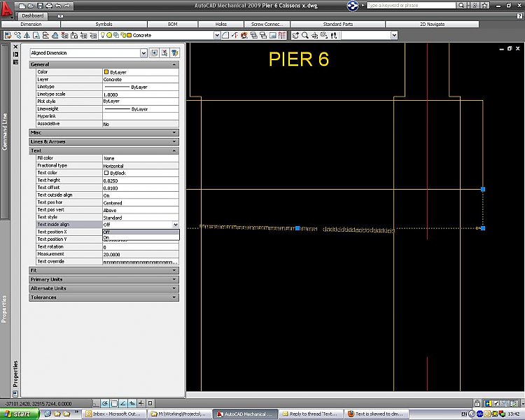Image resolution: width=525 pixels, height=420 pixels.
Task: Click the AutoCAD application menu logo
Action: click(x=8, y=9)
